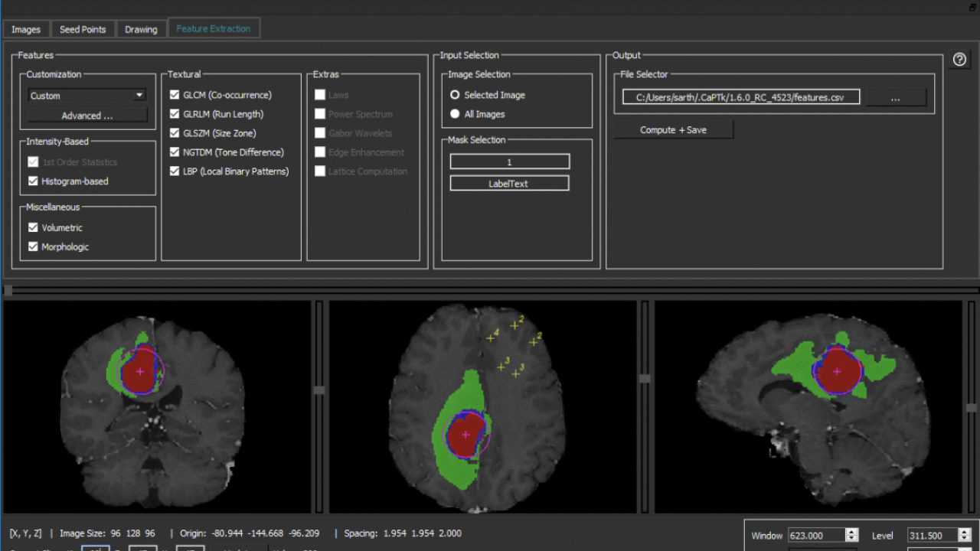The width and height of the screenshot is (980, 551).
Task: Increase the Window value with its stepper
Action: pos(852,532)
